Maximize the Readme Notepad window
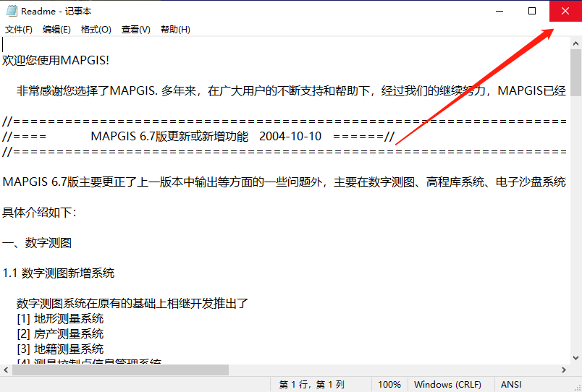582x392 pixels. pyautogui.click(x=532, y=11)
